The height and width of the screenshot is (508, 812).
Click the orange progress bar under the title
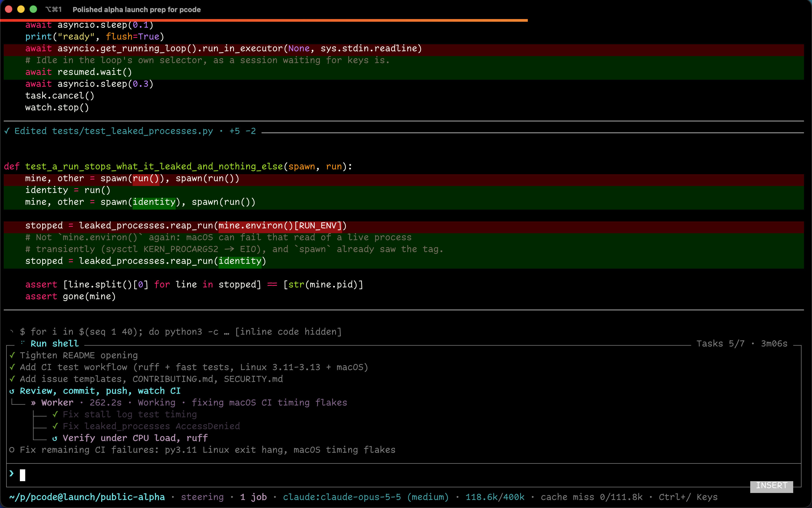coord(264,20)
